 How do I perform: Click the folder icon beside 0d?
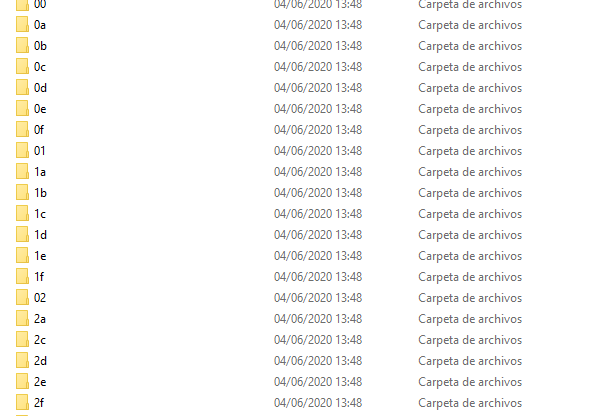pos(22,87)
